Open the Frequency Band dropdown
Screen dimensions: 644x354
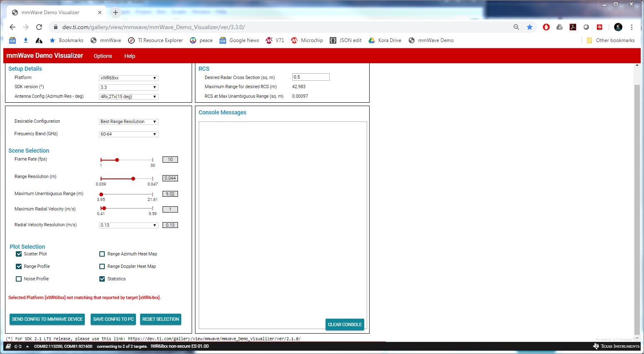click(x=128, y=134)
